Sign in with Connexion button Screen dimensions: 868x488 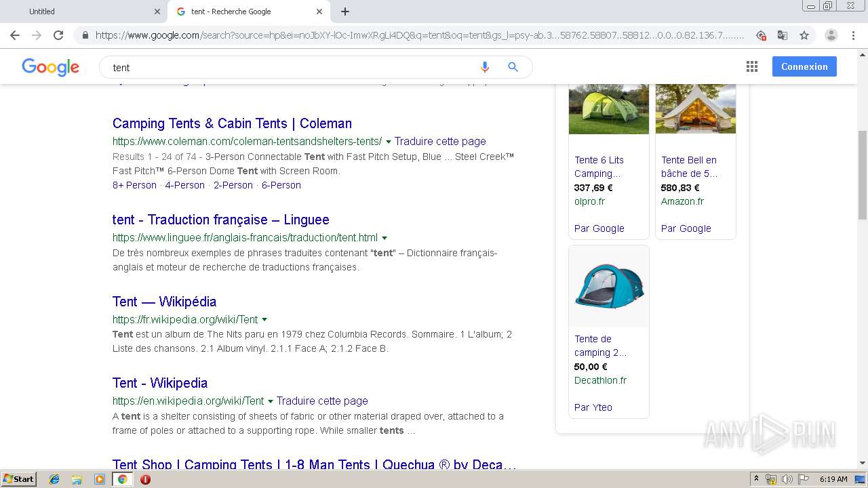pos(804,66)
